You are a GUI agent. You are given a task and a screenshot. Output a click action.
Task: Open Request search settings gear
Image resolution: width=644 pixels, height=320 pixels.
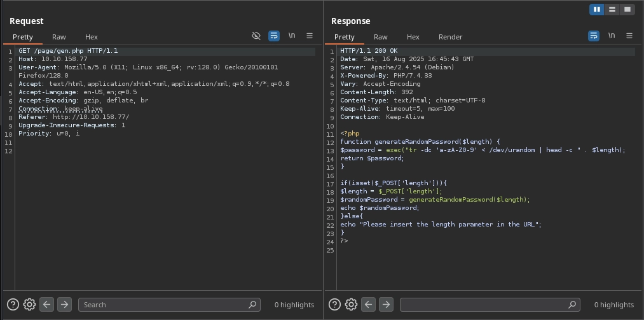pyautogui.click(x=29, y=305)
